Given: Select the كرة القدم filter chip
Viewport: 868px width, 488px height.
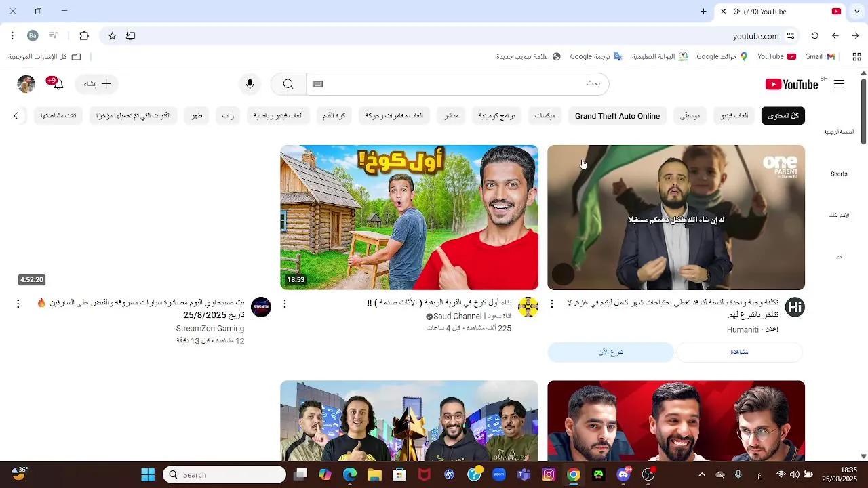Looking at the screenshot, I should (x=334, y=116).
